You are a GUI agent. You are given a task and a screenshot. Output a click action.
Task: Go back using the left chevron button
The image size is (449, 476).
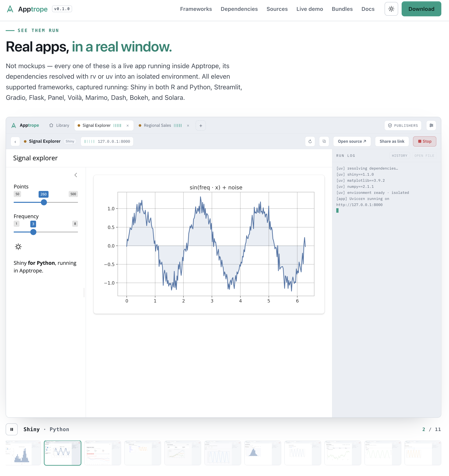(15, 141)
